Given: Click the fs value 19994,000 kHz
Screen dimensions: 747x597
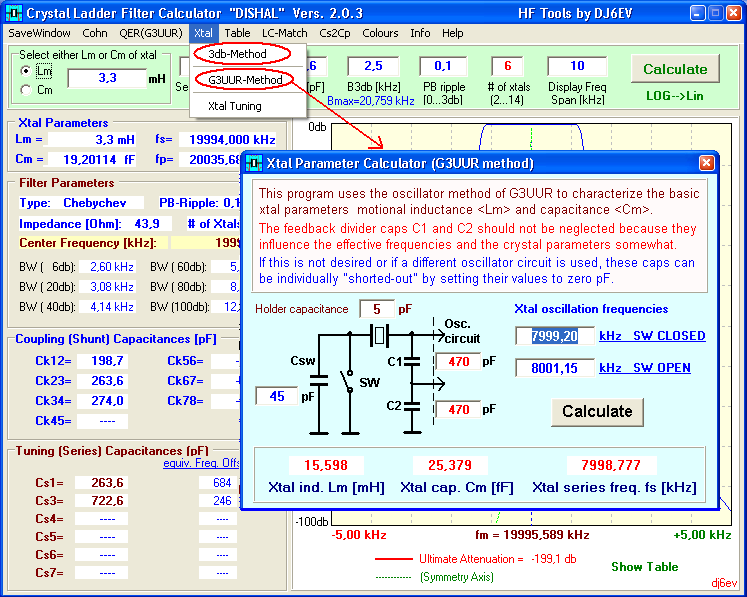Looking at the screenshot, I should pos(229,140).
